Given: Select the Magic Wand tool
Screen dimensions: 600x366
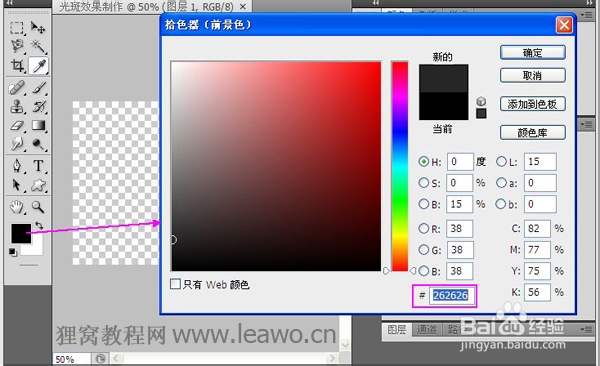Looking at the screenshot, I should tap(38, 46).
